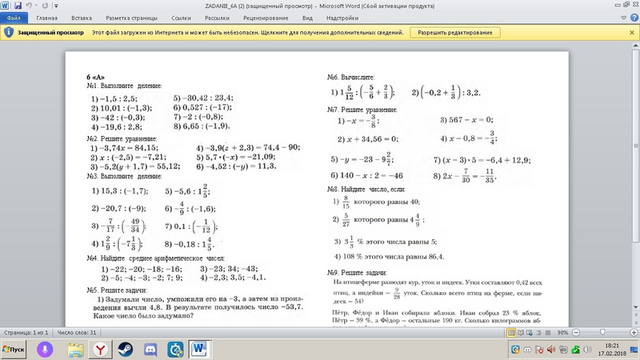Open the Файл tab

tap(14, 18)
